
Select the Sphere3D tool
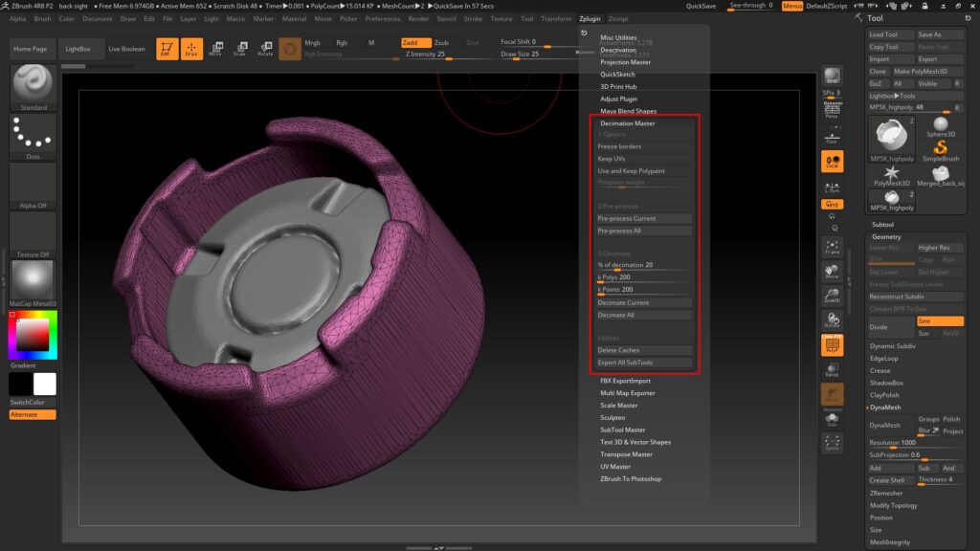pos(940,127)
